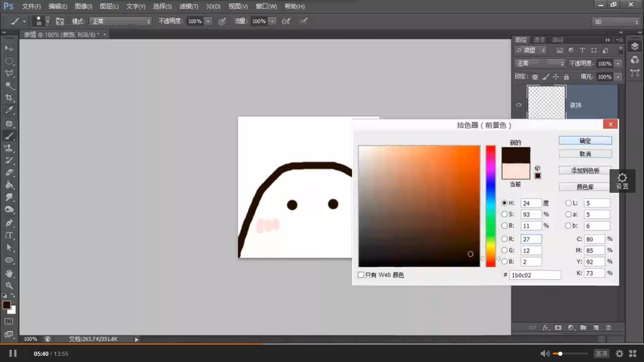This screenshot has height=362, width=644.
Task: Select the Clone Stamp tool
Action: pyautogui.click(x=9, y=148)
